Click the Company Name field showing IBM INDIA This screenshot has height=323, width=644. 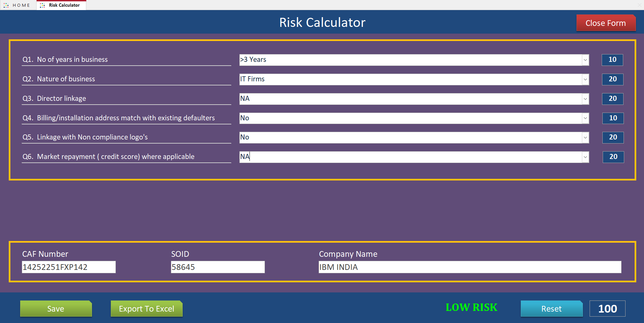pos(469,267)
